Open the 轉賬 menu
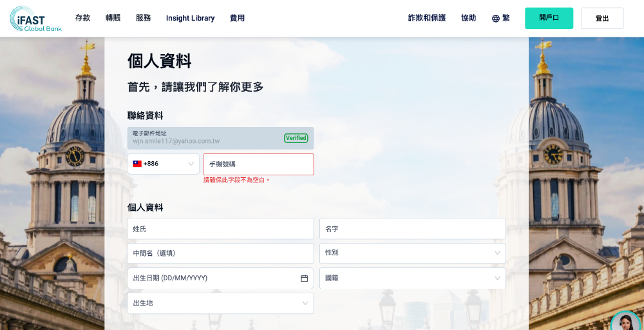The image size is (644, 330). (113, 18)
